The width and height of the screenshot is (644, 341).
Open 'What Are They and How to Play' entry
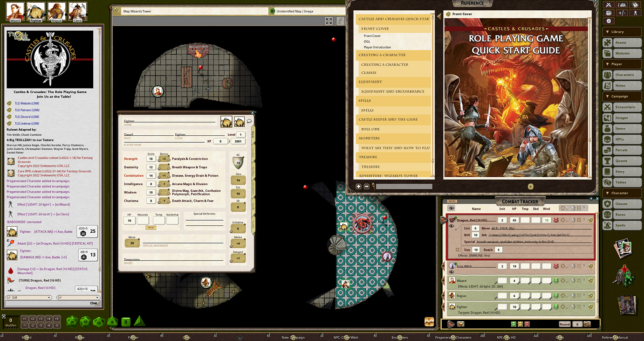click(x=395, y=148)
